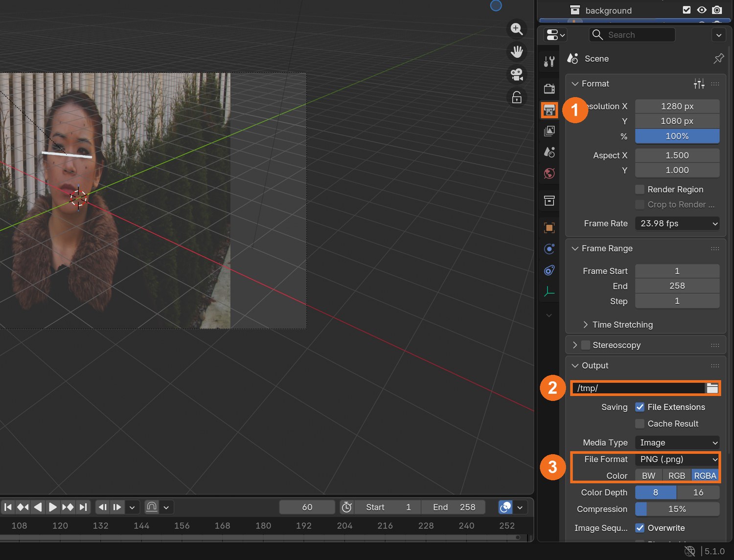The image size is (734, 560).
Task: Open the output folder browser icon
Action: (x=712, y=388)
